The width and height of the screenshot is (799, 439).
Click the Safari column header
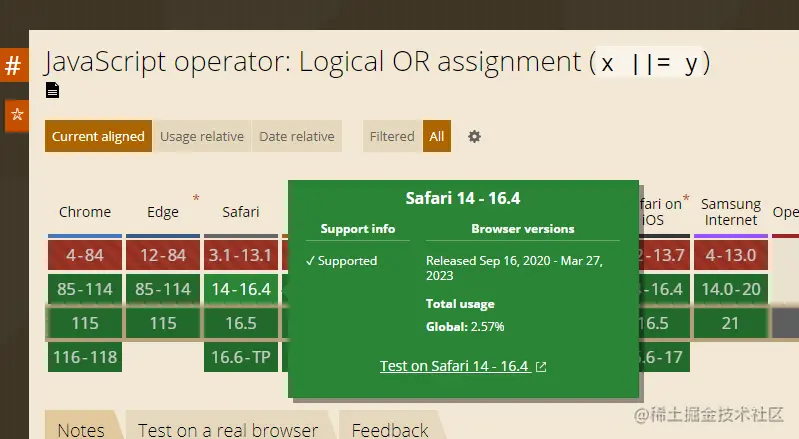(241, 212)
